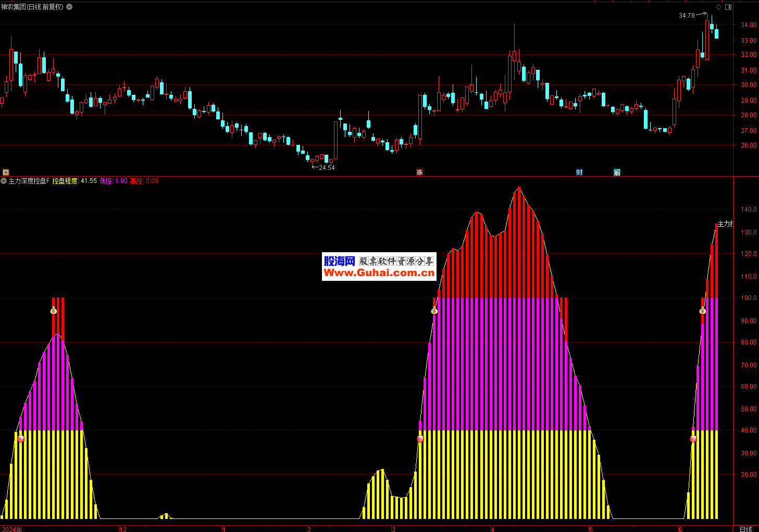The width and height of the screenshot is (759, 532).
Task: Click the 34.00 price axis label
Action: [x=749, y=25]
